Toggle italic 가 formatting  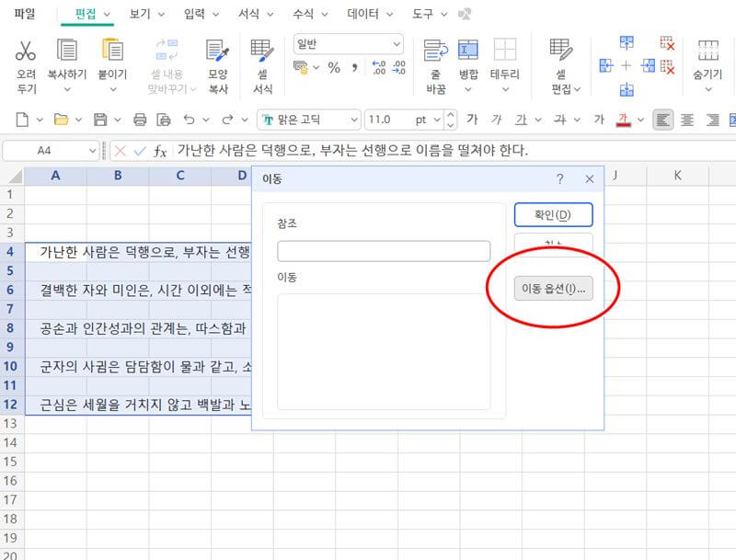click(497, 120)
